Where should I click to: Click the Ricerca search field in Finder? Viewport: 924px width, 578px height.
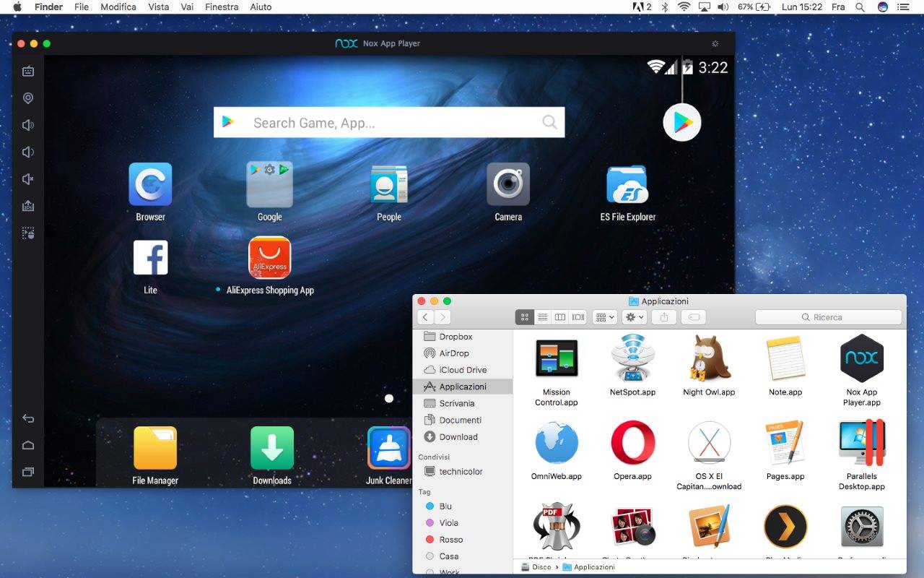pyautogui.click(x=829, y=317)
